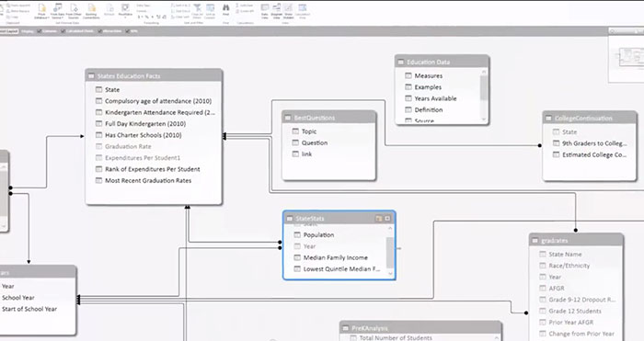Select Most Recent Graduation Rates column
Viewport: 644px width, 341px height.
pos(148,180)
